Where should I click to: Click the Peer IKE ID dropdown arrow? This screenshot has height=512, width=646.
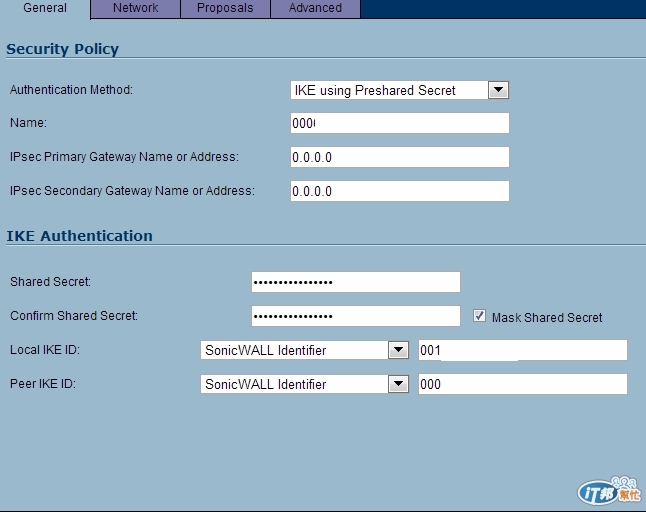398,384
